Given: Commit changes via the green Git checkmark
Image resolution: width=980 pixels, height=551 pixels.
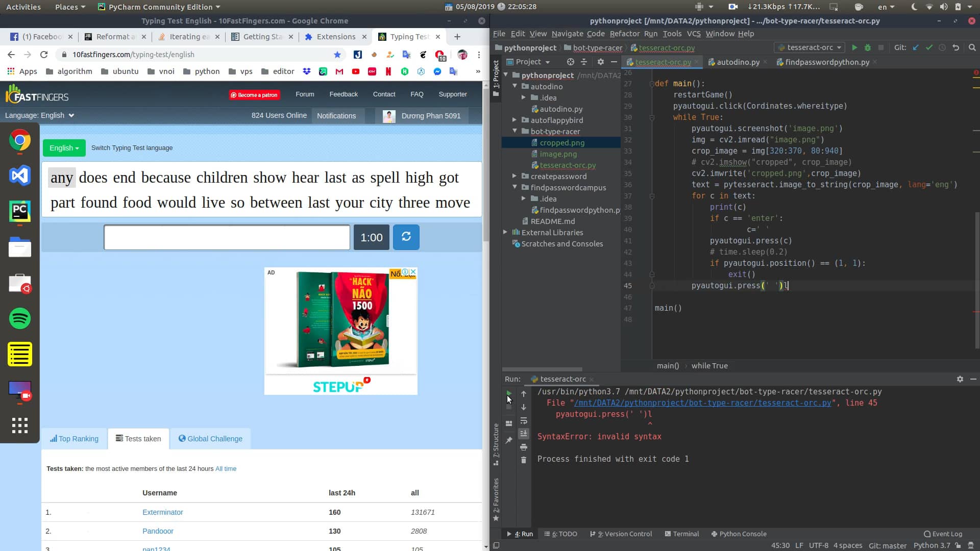Looking at the screenshot, I should (x=928, y=47).
